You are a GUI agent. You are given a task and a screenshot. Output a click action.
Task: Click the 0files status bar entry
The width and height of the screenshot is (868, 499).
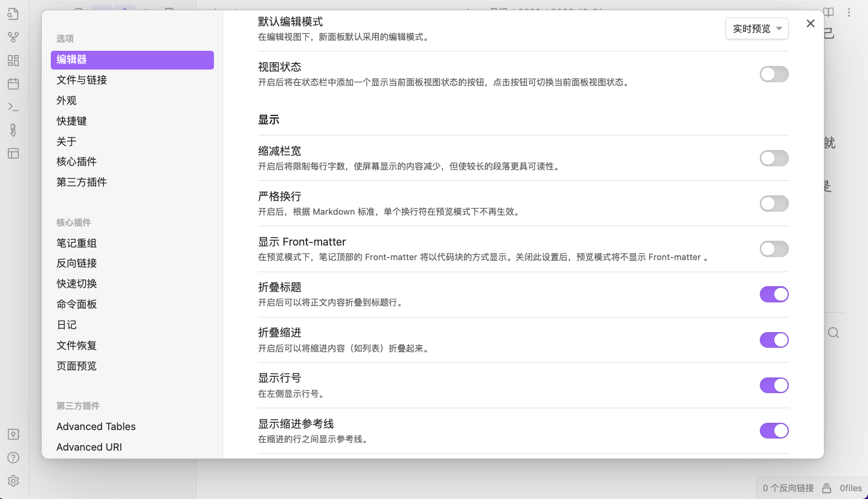click(850, 488)
